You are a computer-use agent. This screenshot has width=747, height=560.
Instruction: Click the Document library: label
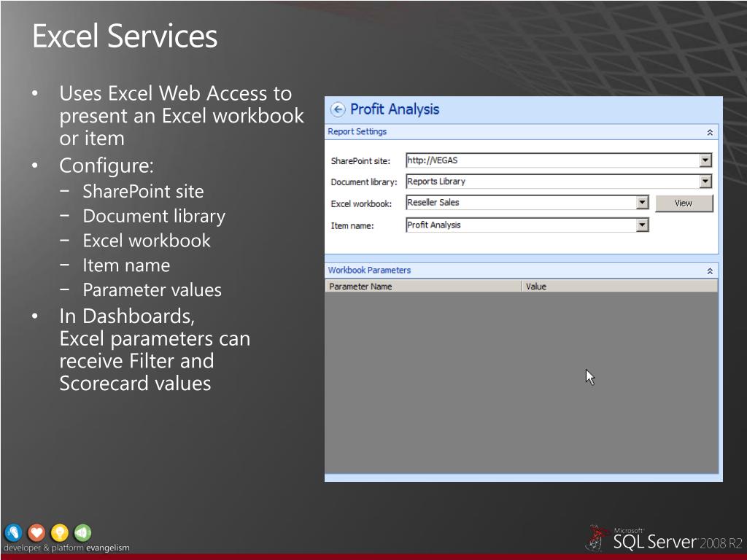[364, 182]
